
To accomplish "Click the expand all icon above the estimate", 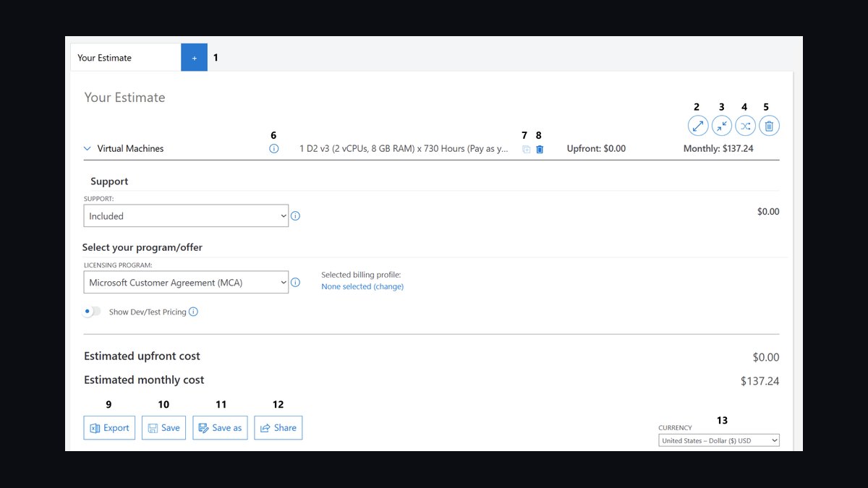I will coord(697,126).
